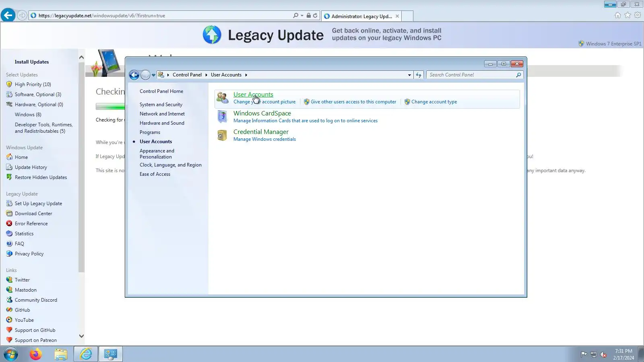Image resolution: width=644 pixels, height=362 pixels.
Task: Switch to Internet Explorer taskbar button
Action: coord(86,354)
